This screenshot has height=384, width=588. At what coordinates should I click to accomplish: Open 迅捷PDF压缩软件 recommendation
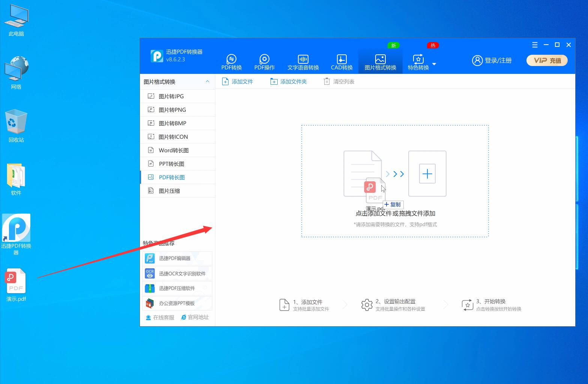tap(177, 288)
